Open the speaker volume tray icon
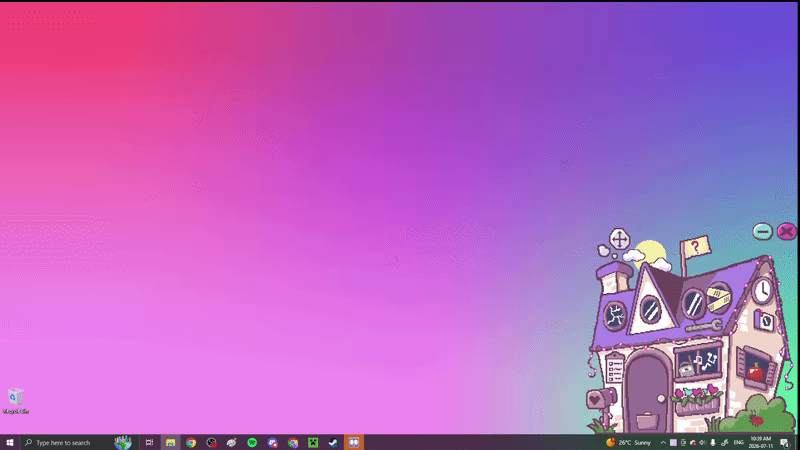800x450 pixels. (x=703, y=442)
